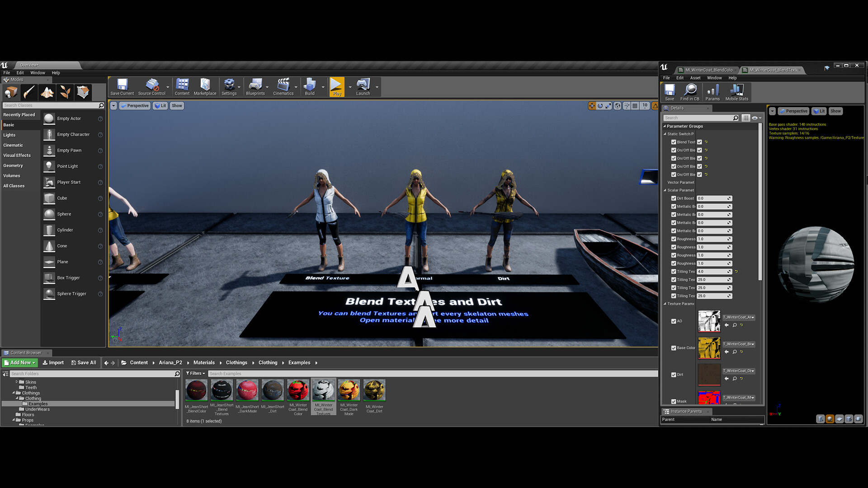Use selected asset arrow for Base Color

726,352
